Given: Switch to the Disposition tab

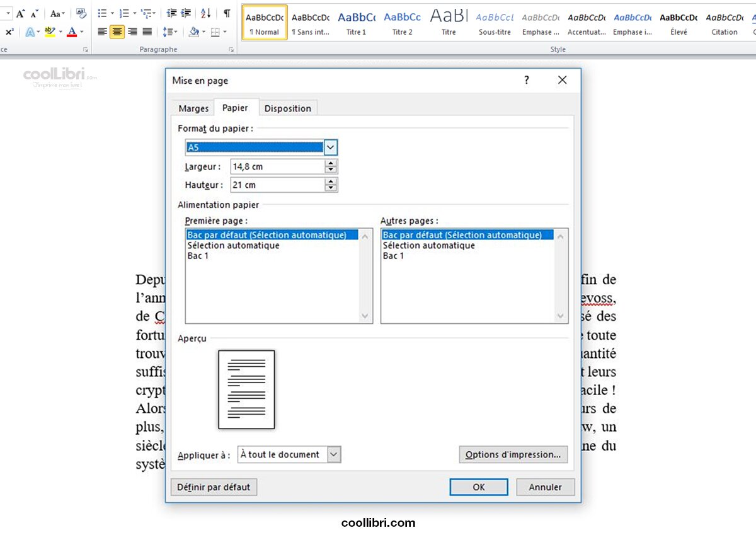Looking at the screenshot, I should (x=288, y=108).
